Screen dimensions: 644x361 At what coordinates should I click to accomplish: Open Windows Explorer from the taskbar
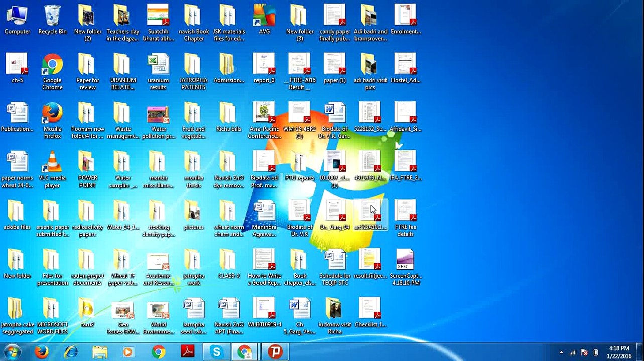pos(100,352)
